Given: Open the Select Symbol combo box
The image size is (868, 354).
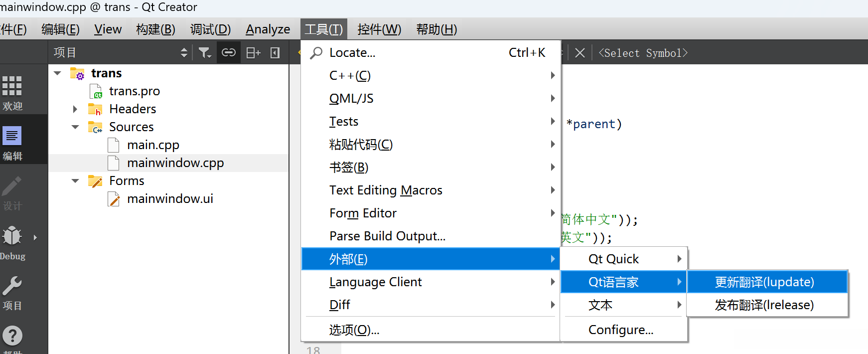Looking at the screenshot, I should click(643, 53).
